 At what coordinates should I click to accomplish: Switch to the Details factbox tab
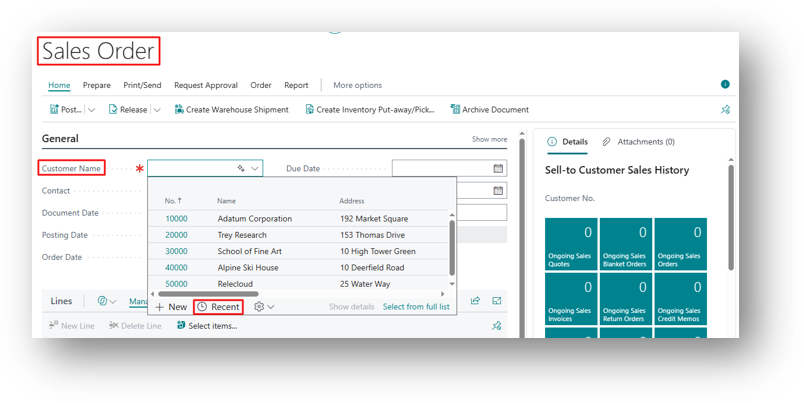click(568, 142)
